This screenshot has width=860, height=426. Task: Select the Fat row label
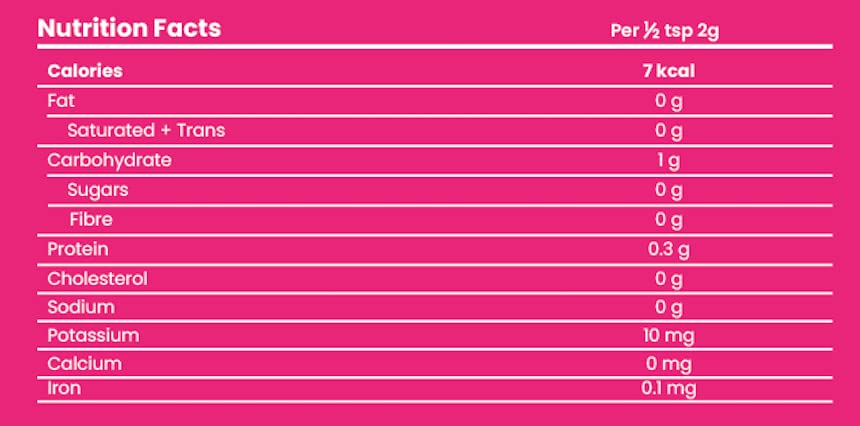pyautogui.click(x=61, y=101)
